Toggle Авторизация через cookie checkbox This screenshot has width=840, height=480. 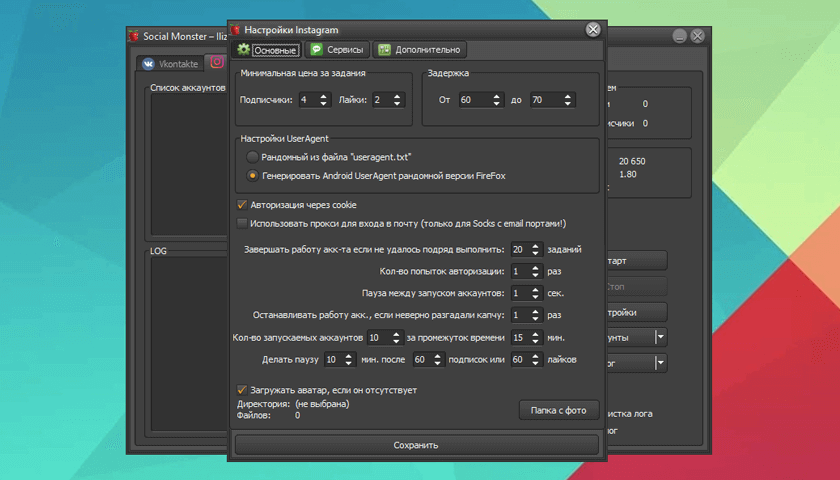pyautogui.click(x=242, y=205)
